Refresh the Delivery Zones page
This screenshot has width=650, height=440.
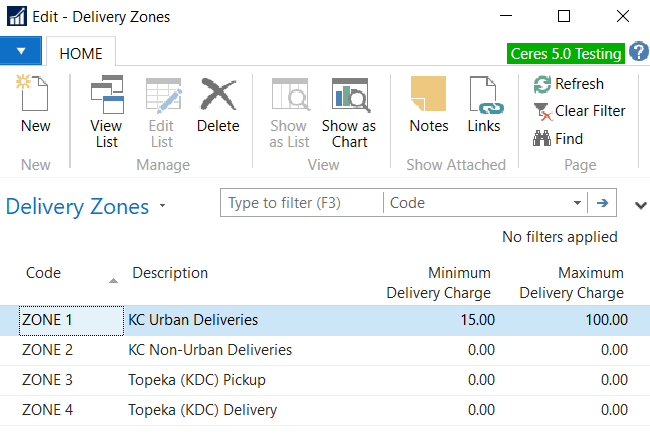click(x=568, y=84)
